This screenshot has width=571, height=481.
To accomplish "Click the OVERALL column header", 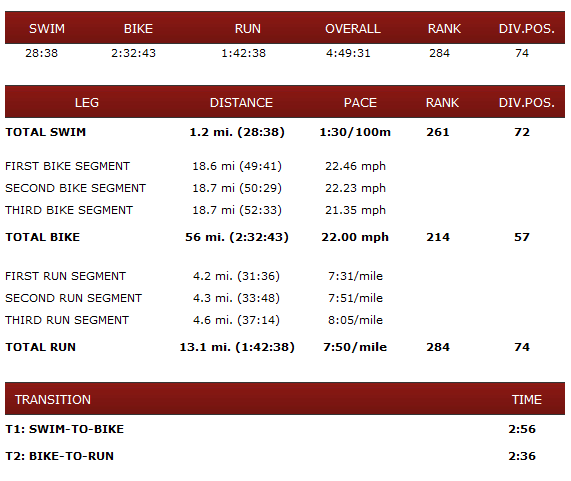I will coord(353,28).
